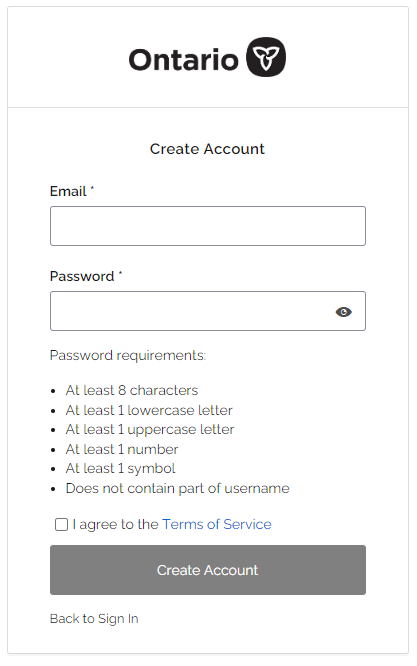Select the "At least 1 uppercase letter" item
This screenshot has height=666, width=417.
150,429
